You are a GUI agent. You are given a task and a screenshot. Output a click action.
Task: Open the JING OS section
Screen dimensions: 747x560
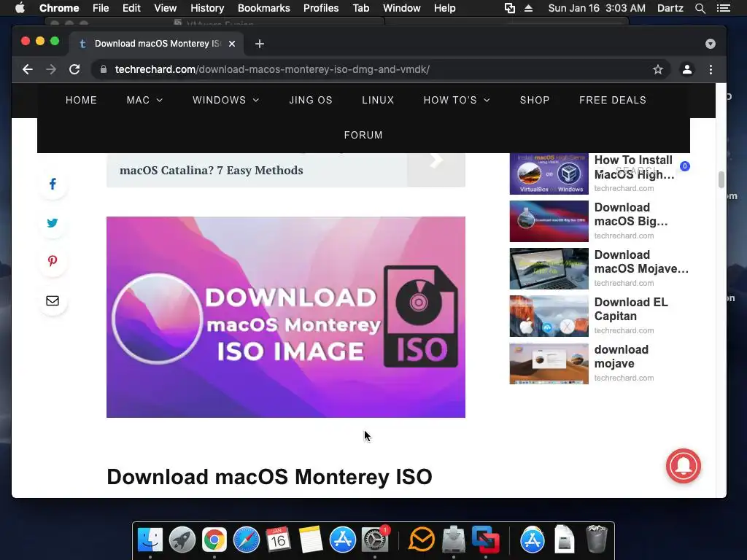pyautogui.click(x=311, y=100)
